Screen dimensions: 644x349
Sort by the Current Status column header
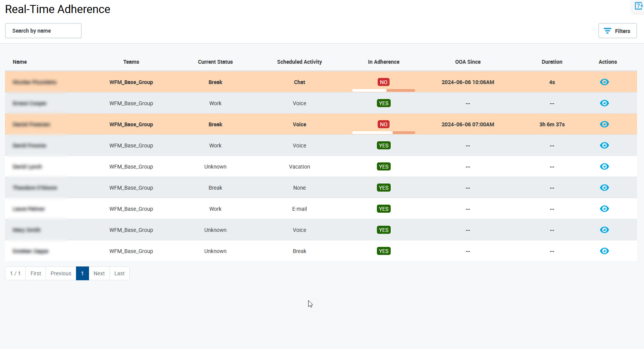215,62
